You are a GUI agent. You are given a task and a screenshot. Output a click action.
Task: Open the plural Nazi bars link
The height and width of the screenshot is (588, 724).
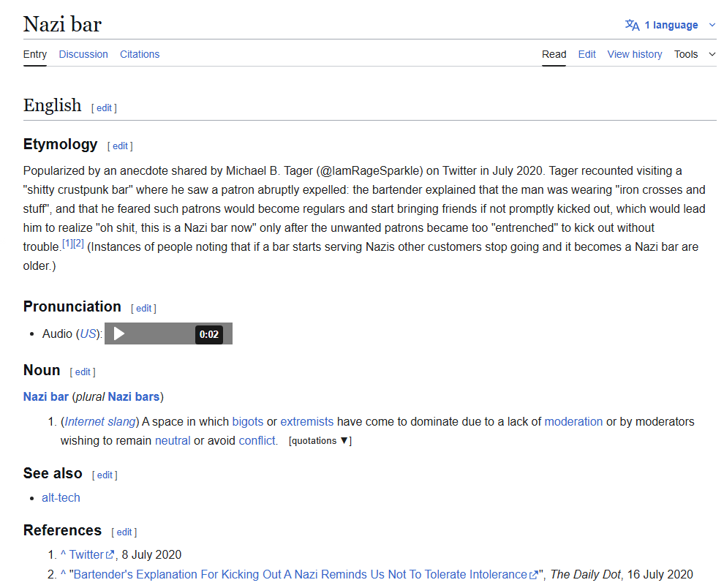tap(133, 397)
